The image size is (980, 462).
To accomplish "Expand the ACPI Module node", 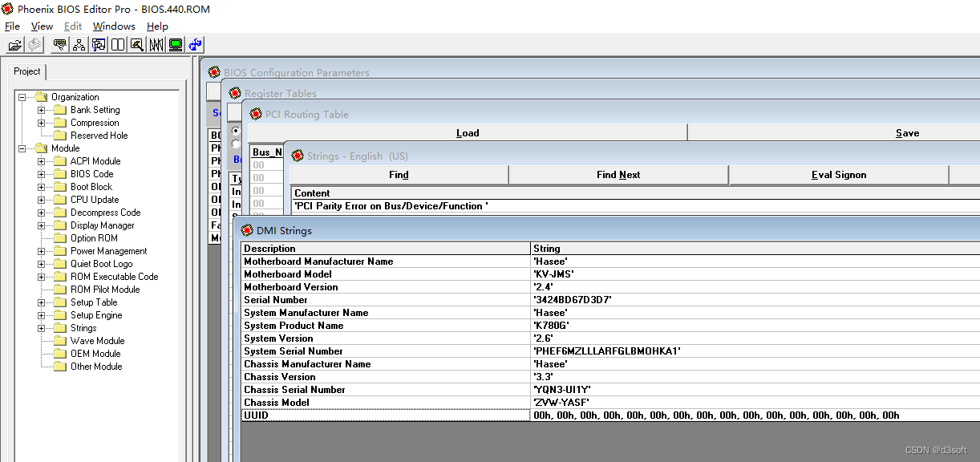I will click(x=42, y=161).
